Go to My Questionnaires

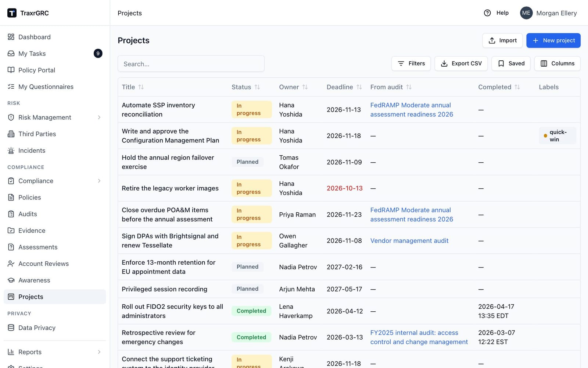pyautogui.click(x=55, y=86)
